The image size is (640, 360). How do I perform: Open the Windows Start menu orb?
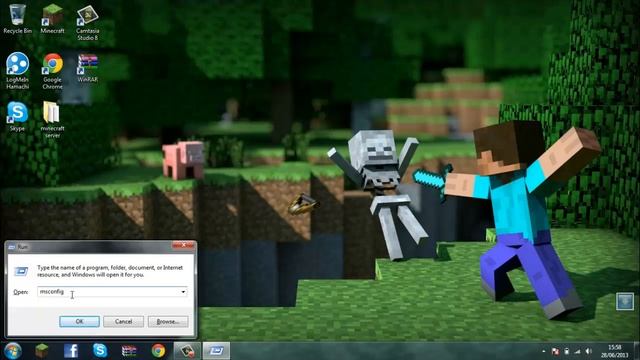click(13, 351)
